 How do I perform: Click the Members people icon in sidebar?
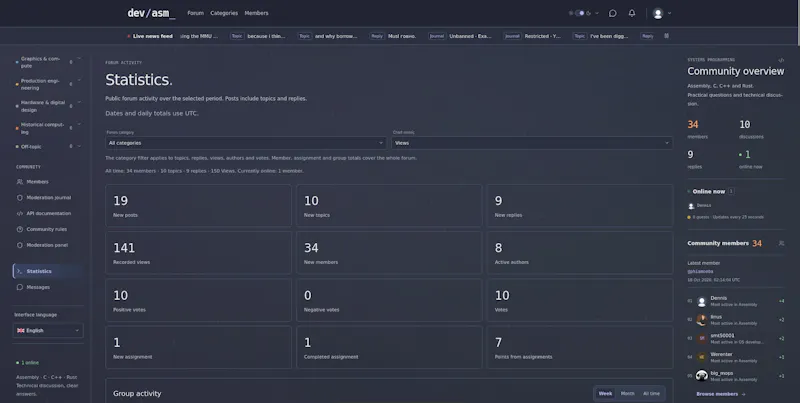20,182
